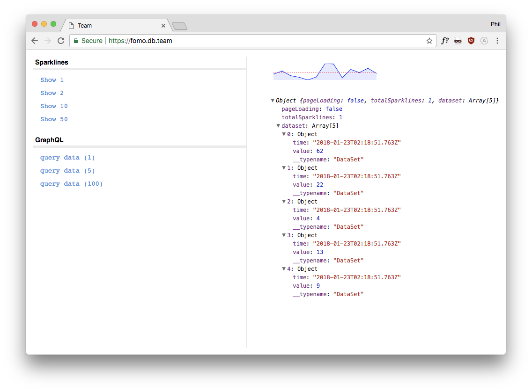The height and width of the screenshot is (392, 532).
Task: Click the Show 50 link
Action: tap(54, 119)
